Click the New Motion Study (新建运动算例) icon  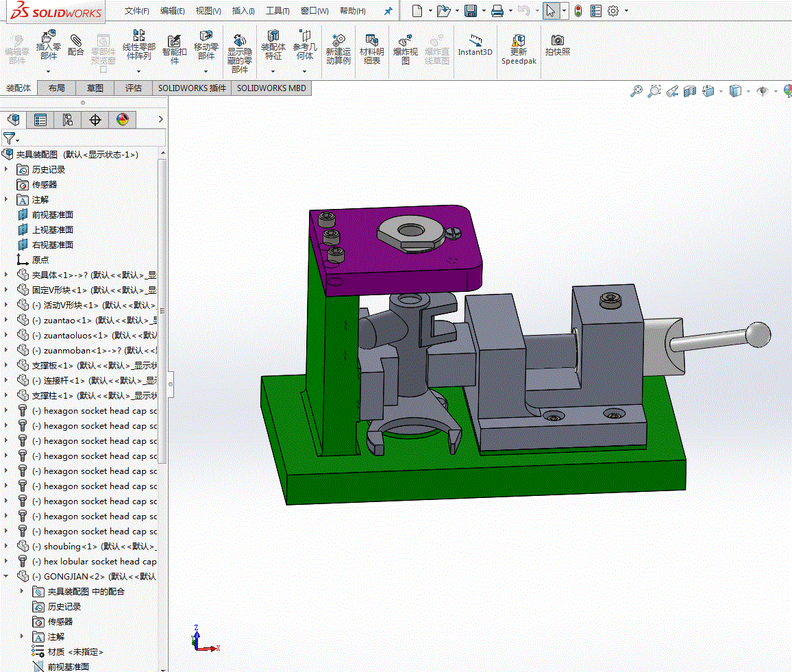tap(338, 44)
